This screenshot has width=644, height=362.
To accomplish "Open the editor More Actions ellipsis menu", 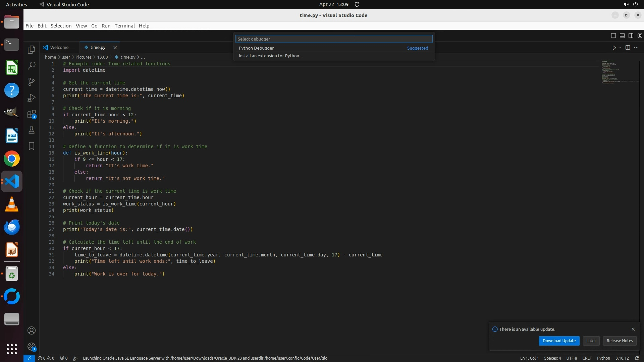I will point(636,48).
